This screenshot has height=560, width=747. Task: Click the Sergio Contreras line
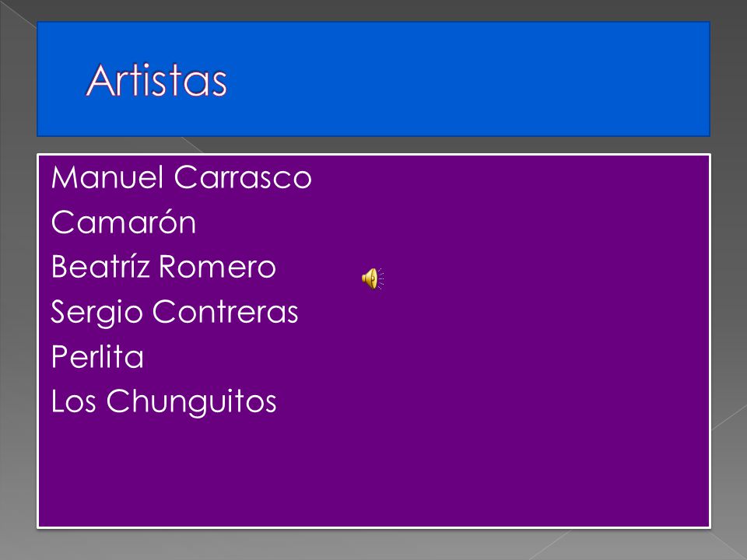click(174, 313)
